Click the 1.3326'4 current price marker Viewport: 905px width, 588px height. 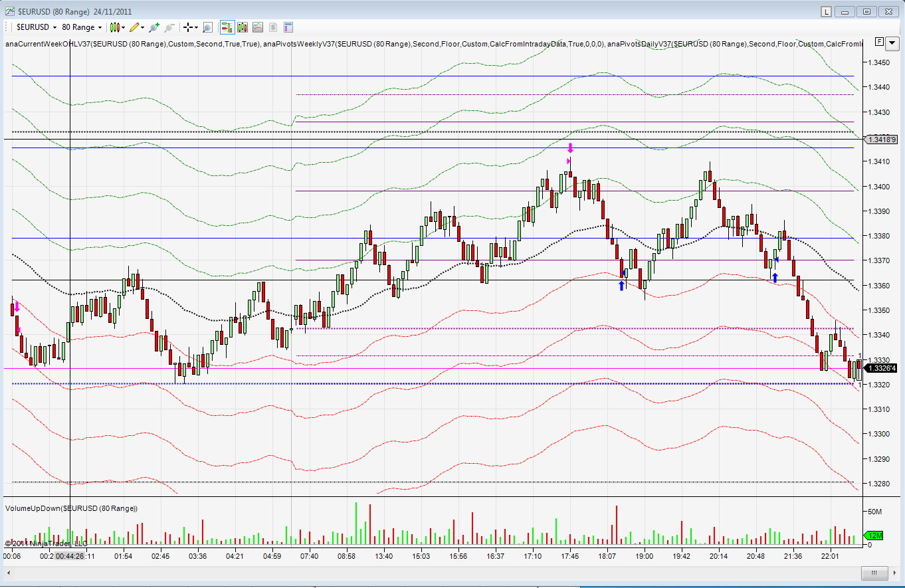coord(880,368)
